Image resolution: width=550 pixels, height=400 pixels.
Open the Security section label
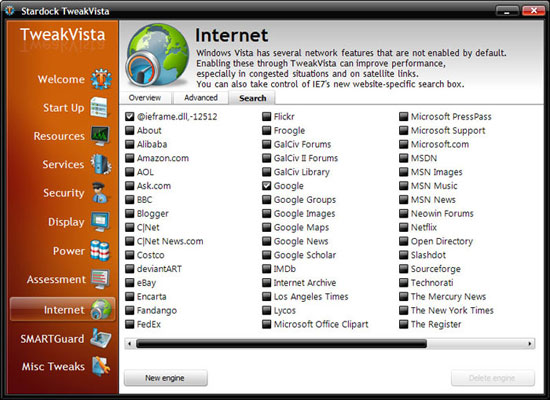pyautogui.click(x=63, y=193)
